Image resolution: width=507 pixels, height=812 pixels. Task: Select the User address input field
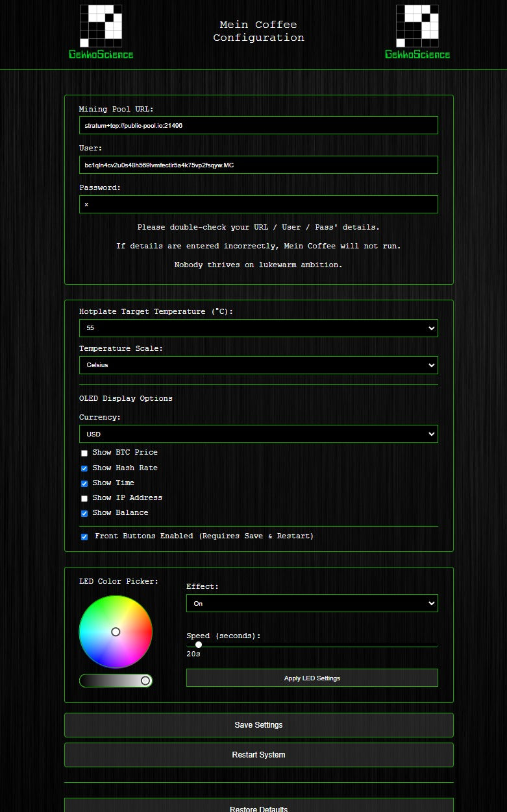(258, 165)
